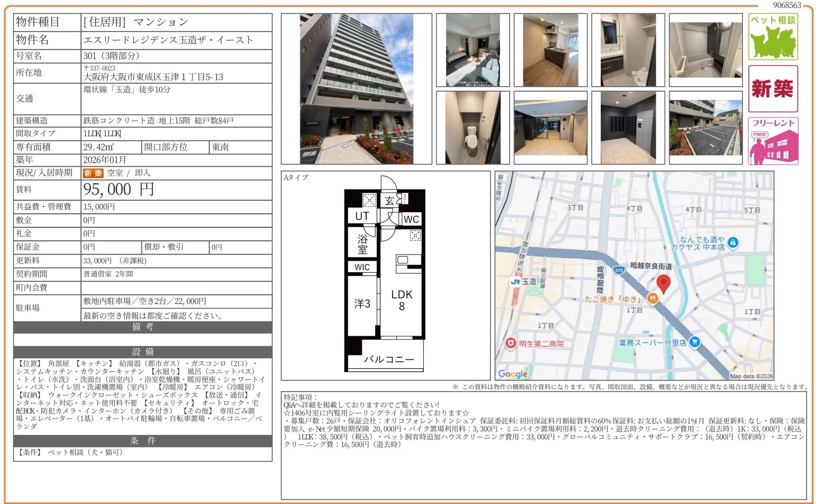Image resolution: width=819 pixels, height=504 pixels.
Task: Open the bathtub bathroom photo thumbnail
Action: tap(705, 50)
